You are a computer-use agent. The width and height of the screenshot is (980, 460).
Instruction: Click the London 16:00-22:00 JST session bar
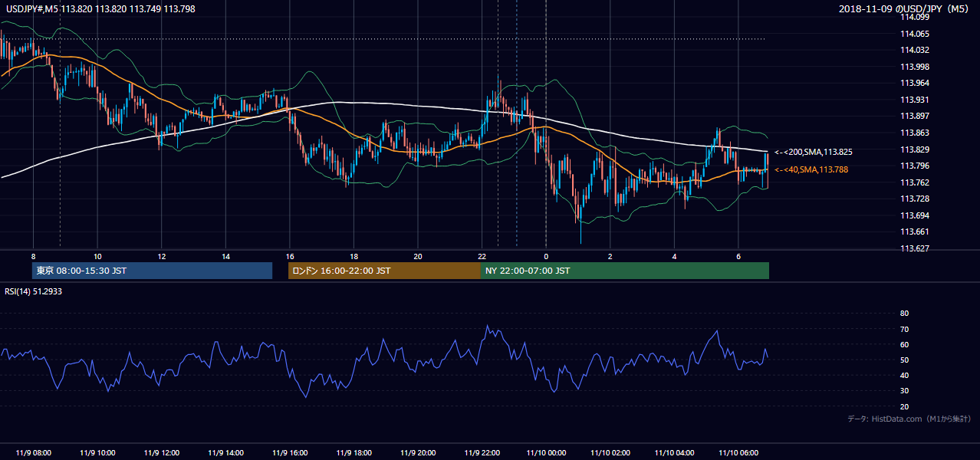[x=384, y=271]
